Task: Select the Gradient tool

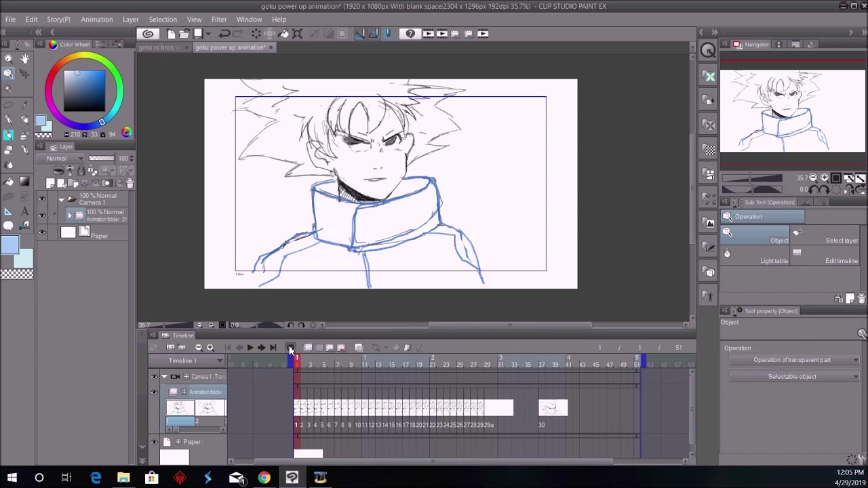Action: 25,181
